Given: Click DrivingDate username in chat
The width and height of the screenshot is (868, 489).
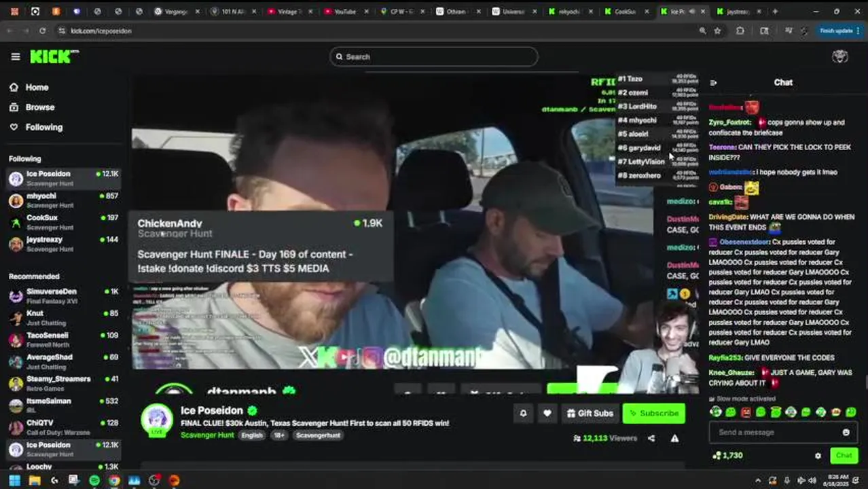Looking at the screenshot, I should coord(727,217).
